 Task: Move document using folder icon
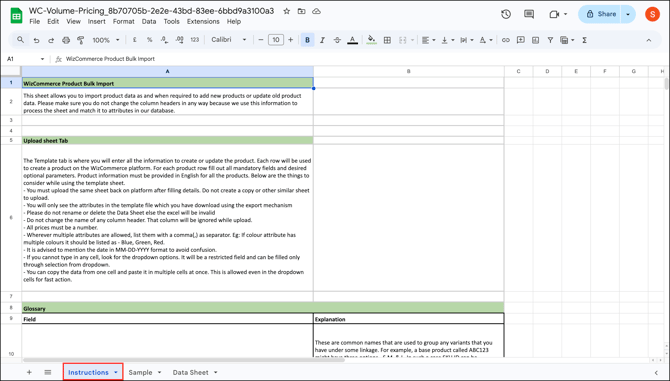(302, 11)
